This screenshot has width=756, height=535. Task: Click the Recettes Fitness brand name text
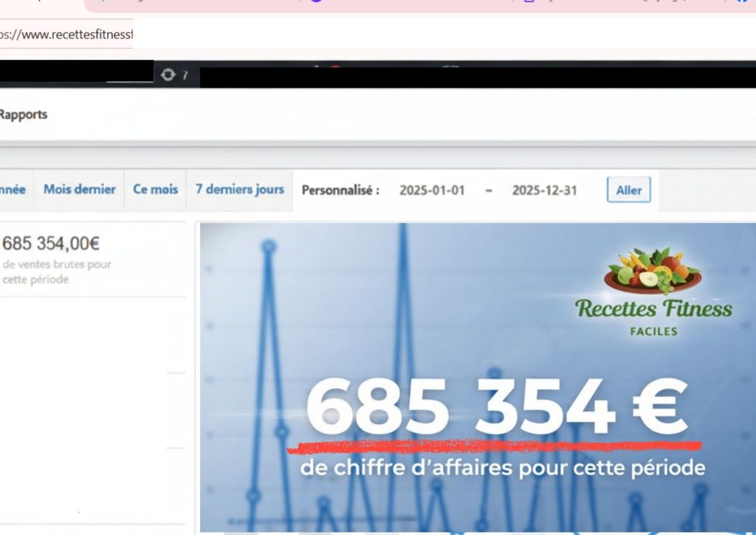point(653,308)
